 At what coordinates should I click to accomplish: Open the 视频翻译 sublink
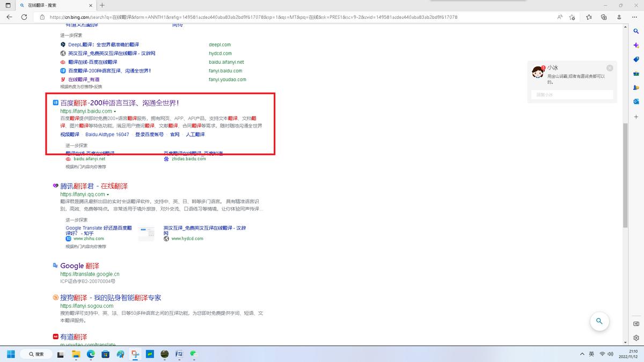pos(70,135)
